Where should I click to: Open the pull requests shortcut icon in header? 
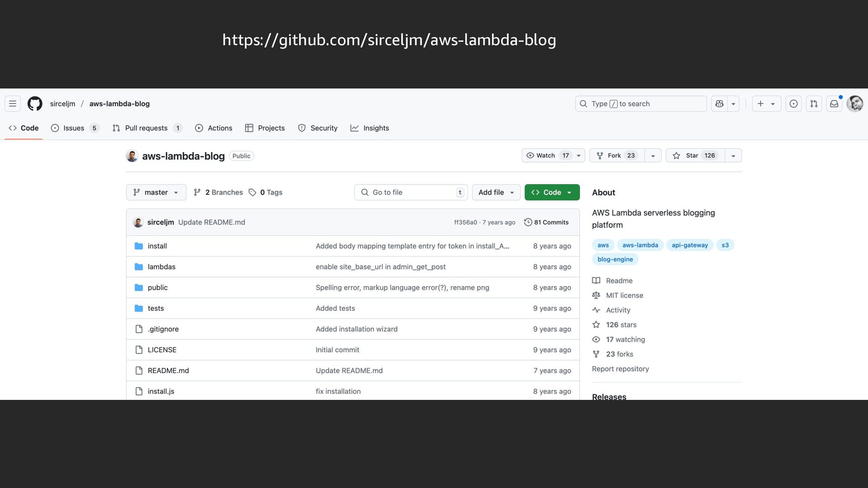tap(814, 103)
